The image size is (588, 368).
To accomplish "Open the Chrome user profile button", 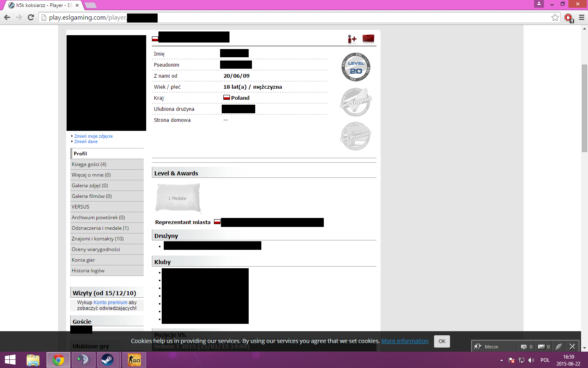I will (x=539, y=4).
